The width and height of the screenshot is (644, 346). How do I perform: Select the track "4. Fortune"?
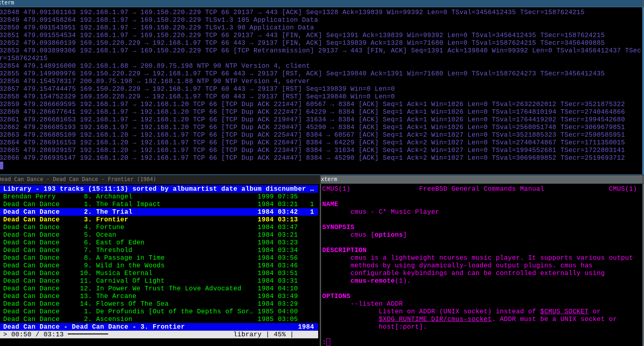click(159, 227)
